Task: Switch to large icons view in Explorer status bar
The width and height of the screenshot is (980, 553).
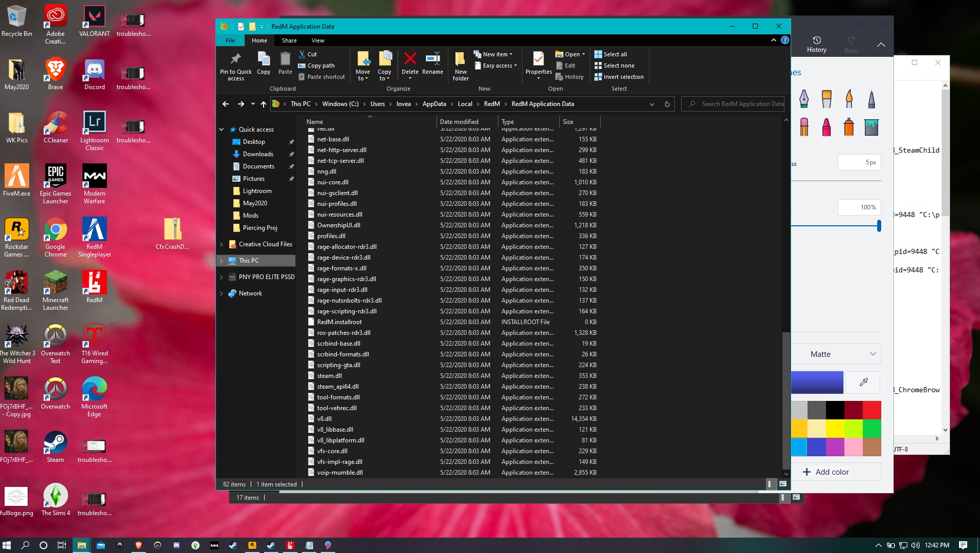Action: coord(783,484)
